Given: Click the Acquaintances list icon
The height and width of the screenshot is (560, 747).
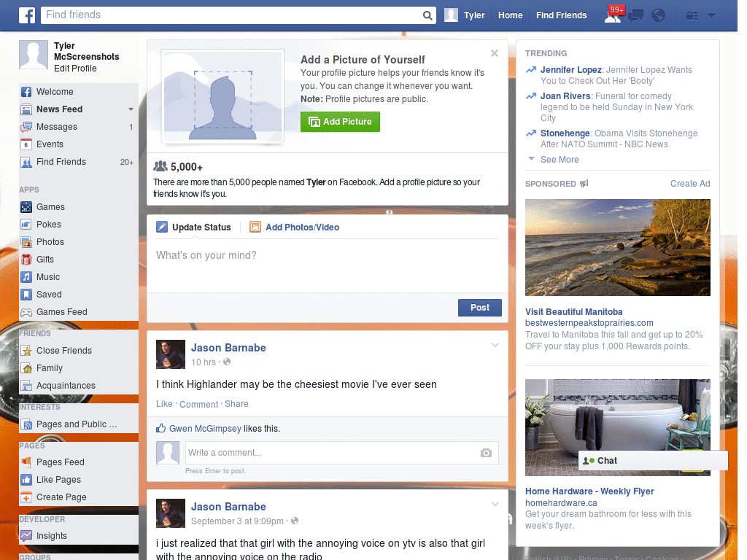Looking at the screenshot, I should [x=26, y=386].
